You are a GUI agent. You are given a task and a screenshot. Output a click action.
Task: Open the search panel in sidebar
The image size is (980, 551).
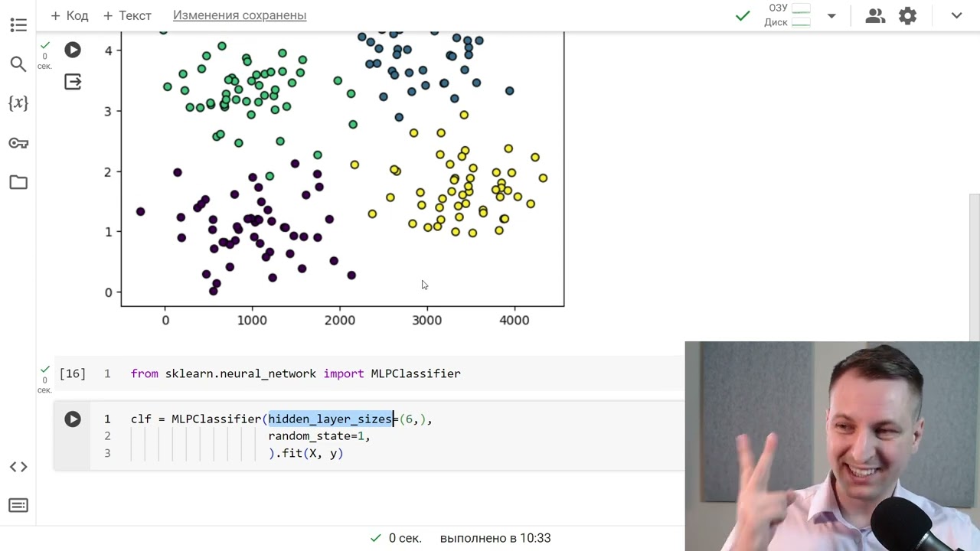18,64
